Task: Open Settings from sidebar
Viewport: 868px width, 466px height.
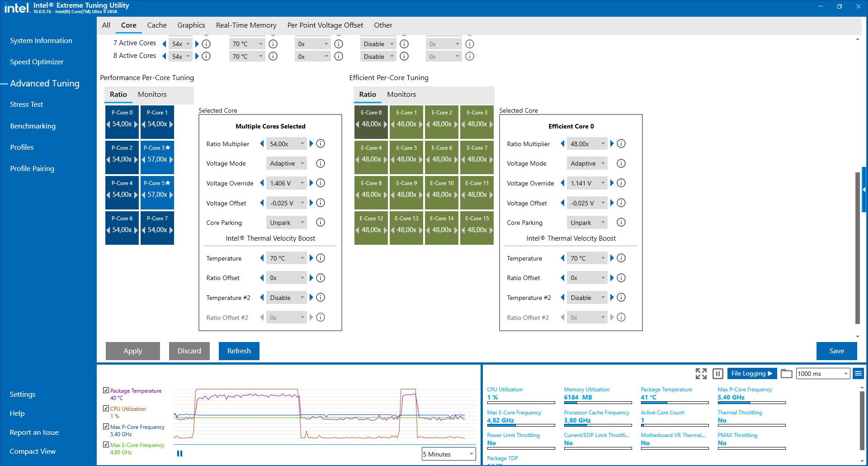Action: [x=23, y=395]
